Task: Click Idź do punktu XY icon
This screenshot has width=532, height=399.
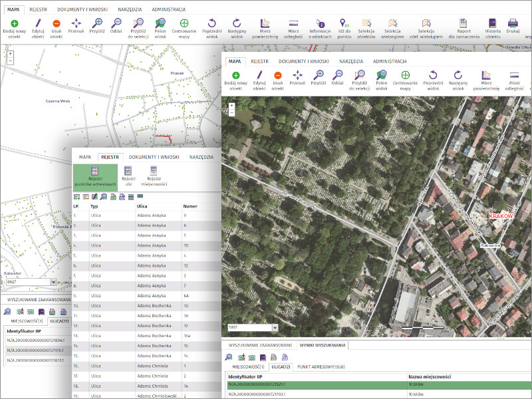Action: [344, 29]
